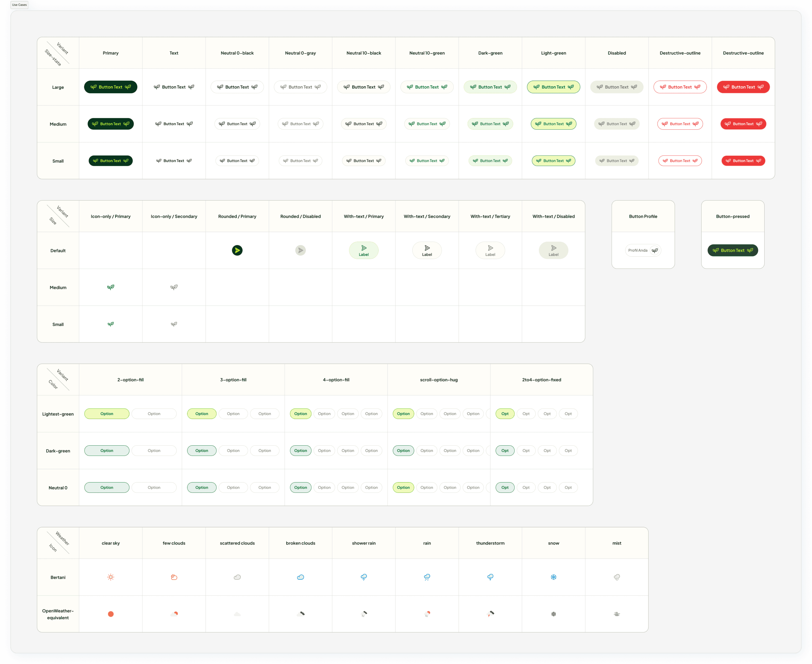This screenshot has width=812, height=664.
Task: Click the OpenWeather broken clouds icon
Action: click(300, 614)
